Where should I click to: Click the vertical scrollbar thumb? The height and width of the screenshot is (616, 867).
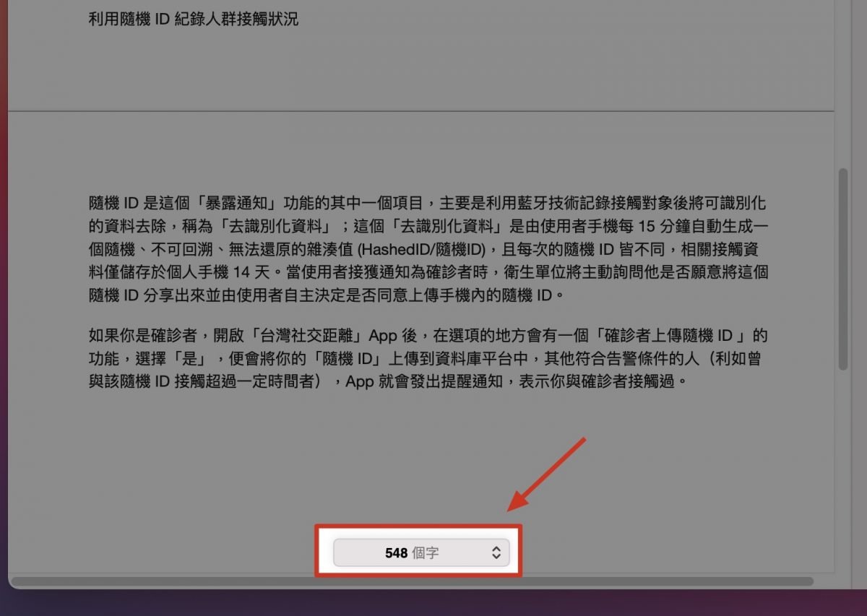(x=843, y=270)
